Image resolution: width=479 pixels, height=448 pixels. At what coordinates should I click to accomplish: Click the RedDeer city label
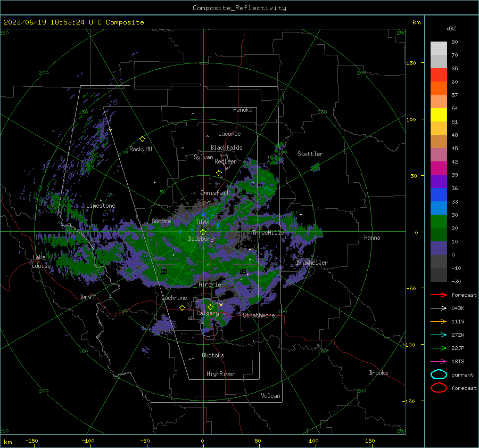pos(226,161)
